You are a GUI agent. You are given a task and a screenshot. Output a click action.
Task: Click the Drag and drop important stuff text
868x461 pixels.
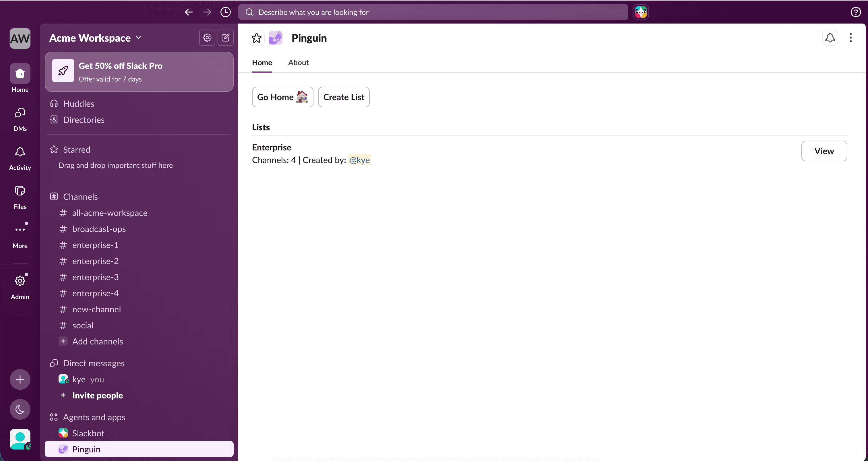pyautogui.click(x=115, y=165)
